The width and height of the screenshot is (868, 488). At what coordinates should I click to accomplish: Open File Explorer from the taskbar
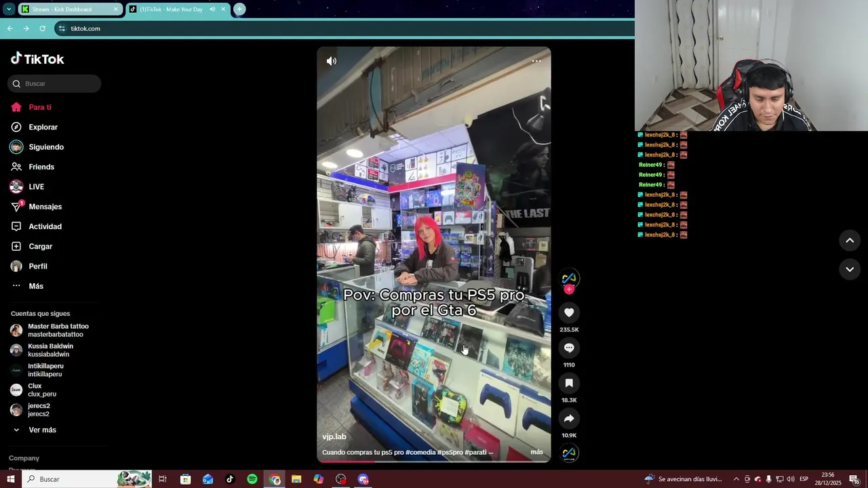click(296, 479)
